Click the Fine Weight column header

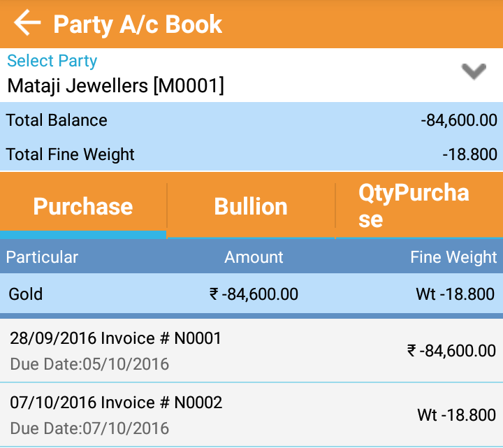453,257
